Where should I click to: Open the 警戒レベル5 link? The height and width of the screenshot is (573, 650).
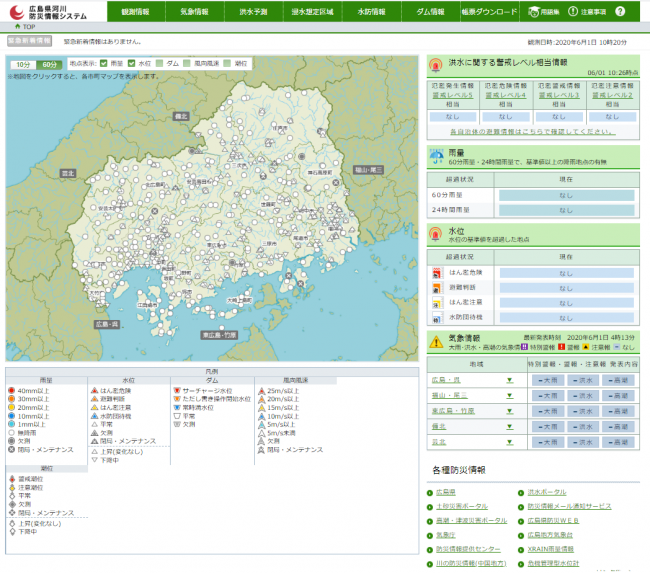pos(453,95)
